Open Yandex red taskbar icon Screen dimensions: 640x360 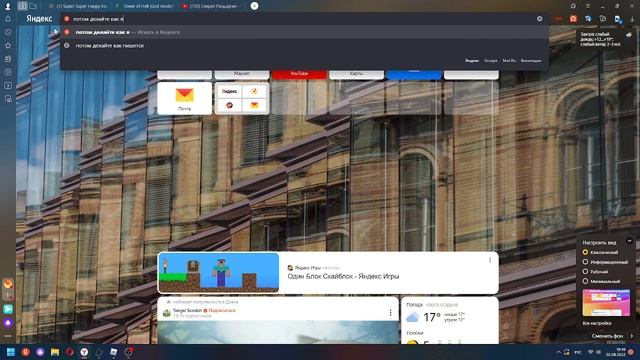coord(25,352)
